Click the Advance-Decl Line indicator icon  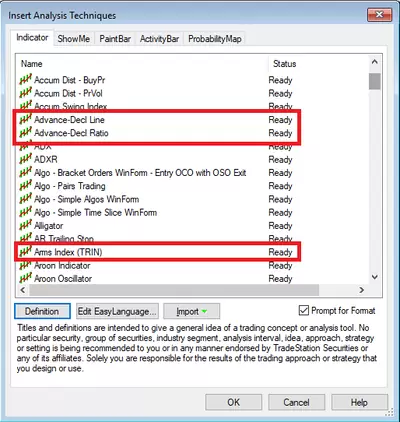26,120
